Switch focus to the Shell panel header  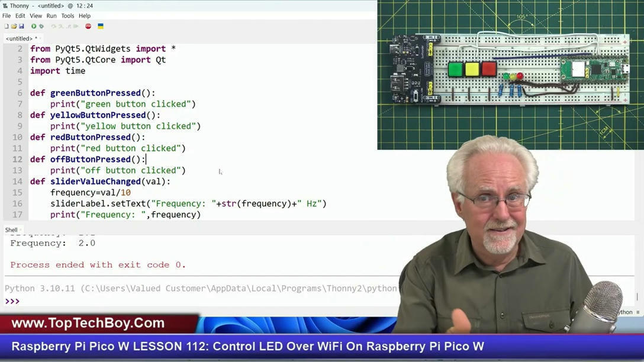(11, 230)
